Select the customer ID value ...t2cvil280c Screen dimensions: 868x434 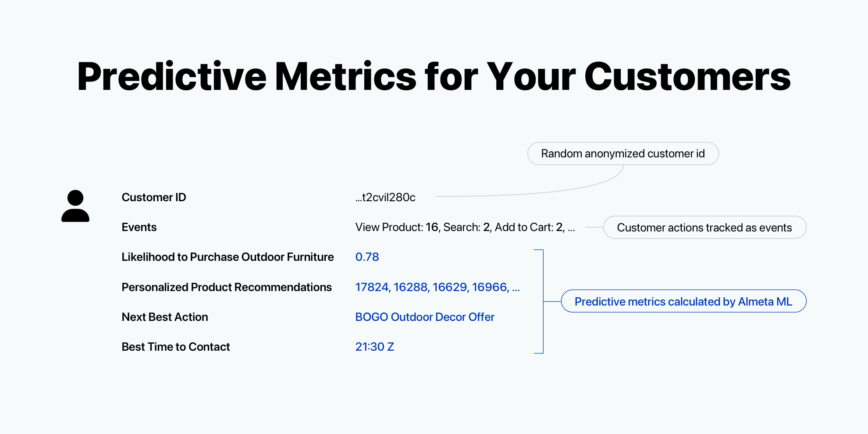(x=385, y=198)
